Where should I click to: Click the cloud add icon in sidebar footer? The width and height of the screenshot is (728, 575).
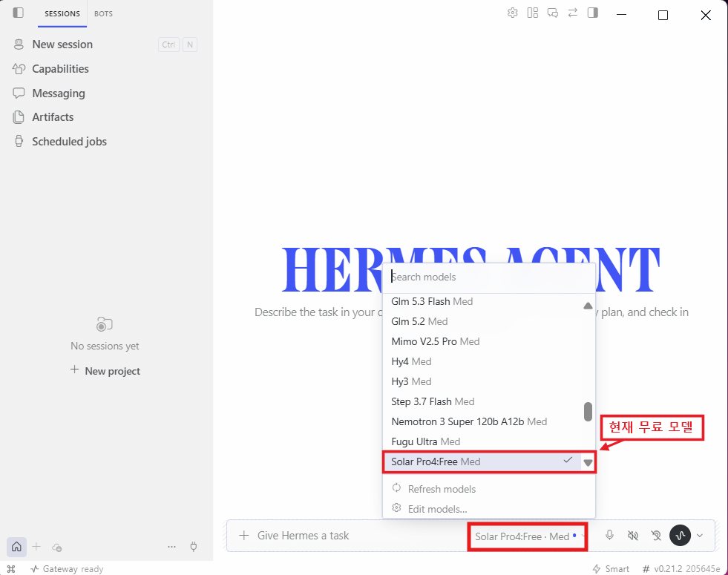[x=56, y=547]
